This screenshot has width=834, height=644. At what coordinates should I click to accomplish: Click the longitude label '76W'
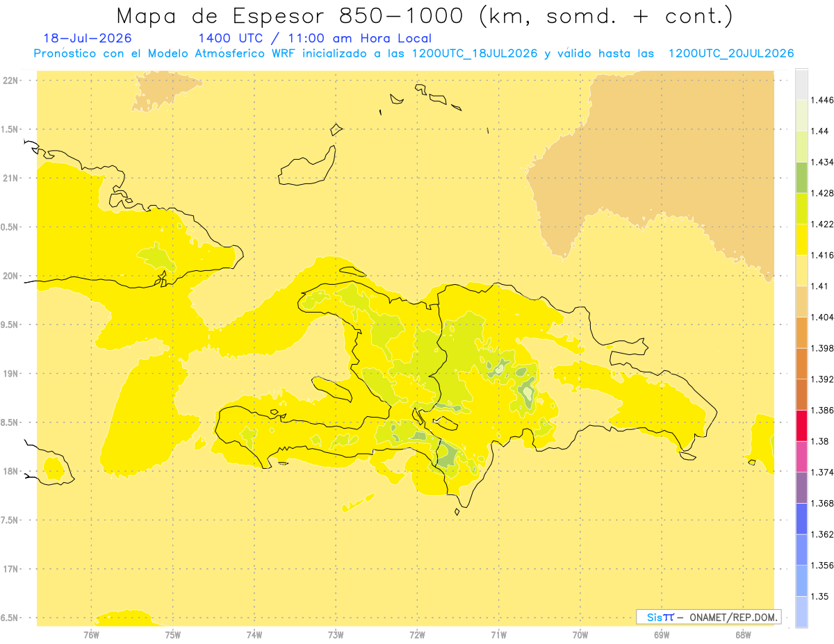(91, 634)
